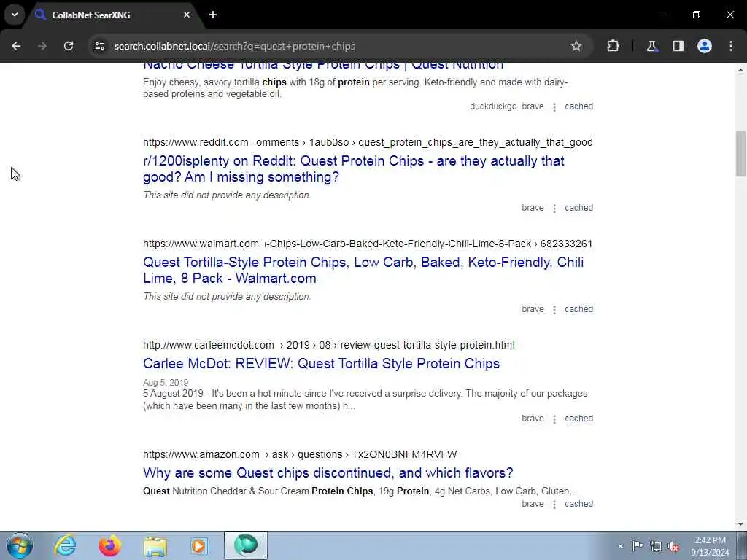Open the Extensions puzzle icon
Viewport: 747px width, 560px height.
pos(613,46)
